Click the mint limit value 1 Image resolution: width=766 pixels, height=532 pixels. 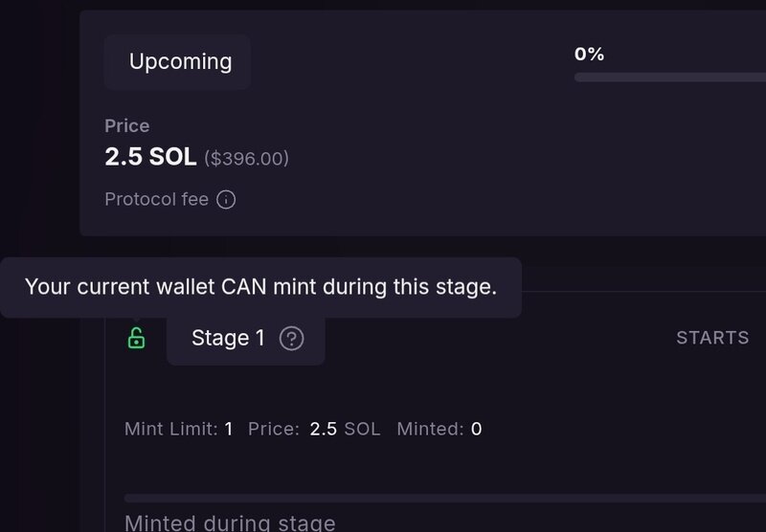tap(229, 429)
